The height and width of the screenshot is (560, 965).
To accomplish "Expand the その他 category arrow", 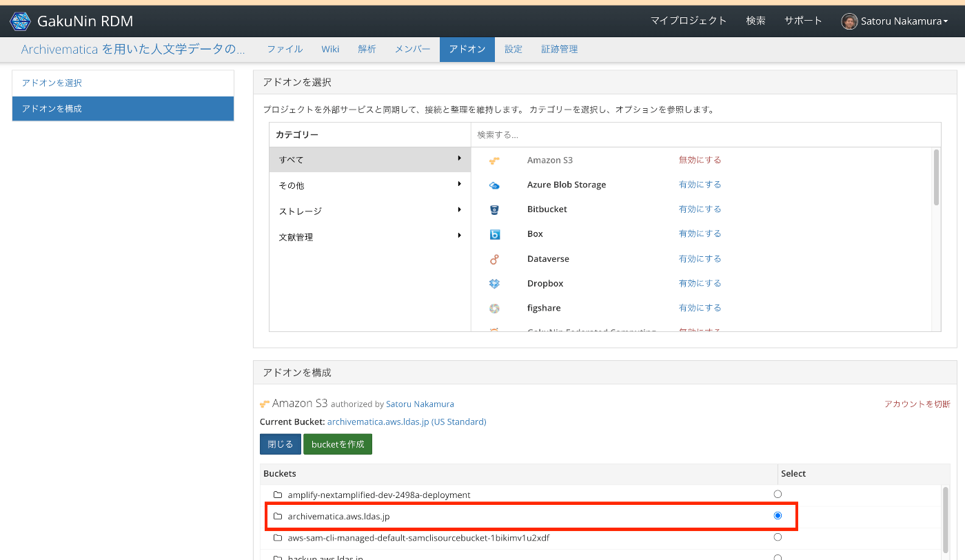I will pos(459,184).
